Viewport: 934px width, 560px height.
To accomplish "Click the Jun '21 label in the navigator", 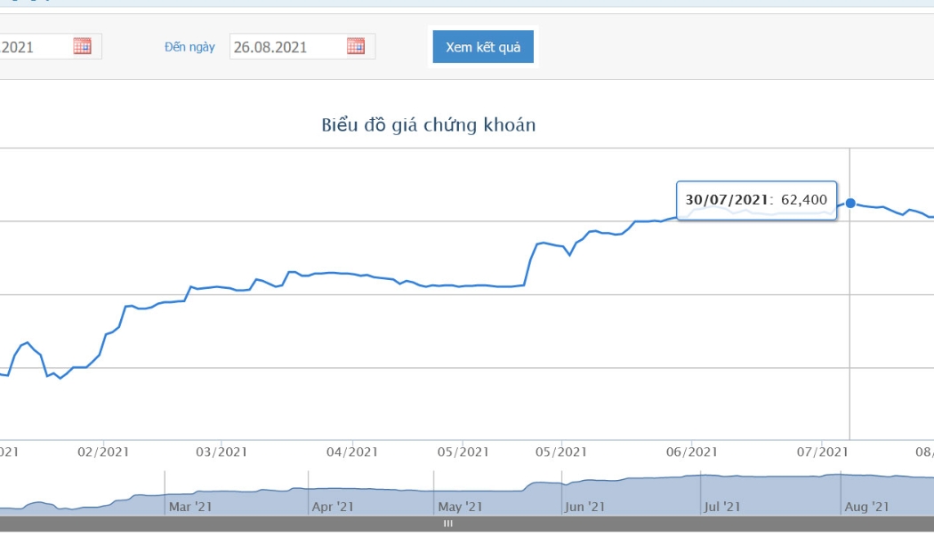I will tap(584, 507).
